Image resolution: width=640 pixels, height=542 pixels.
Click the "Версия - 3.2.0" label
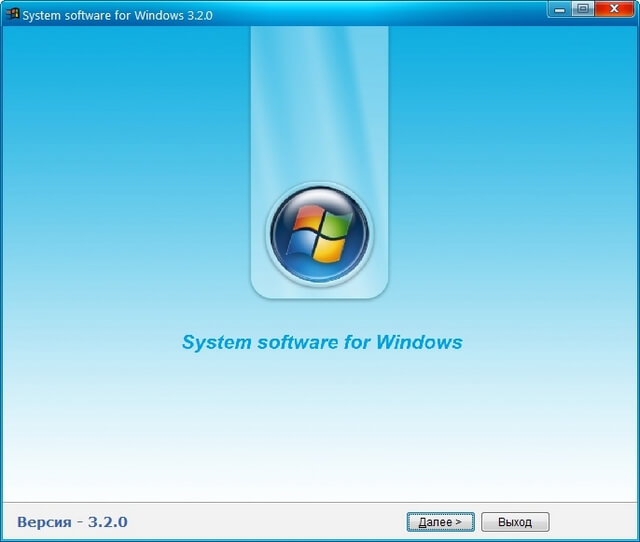pyautogui.click(x=72, y=522)
